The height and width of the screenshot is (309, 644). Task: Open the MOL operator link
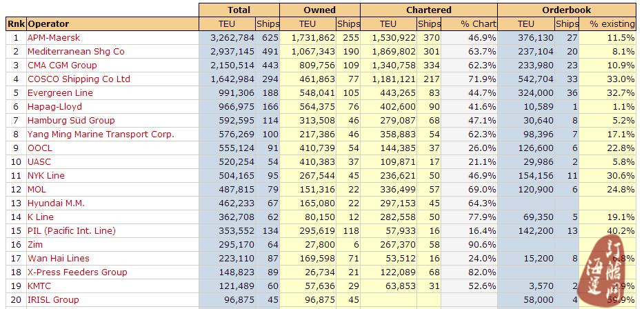coord(37,190)
